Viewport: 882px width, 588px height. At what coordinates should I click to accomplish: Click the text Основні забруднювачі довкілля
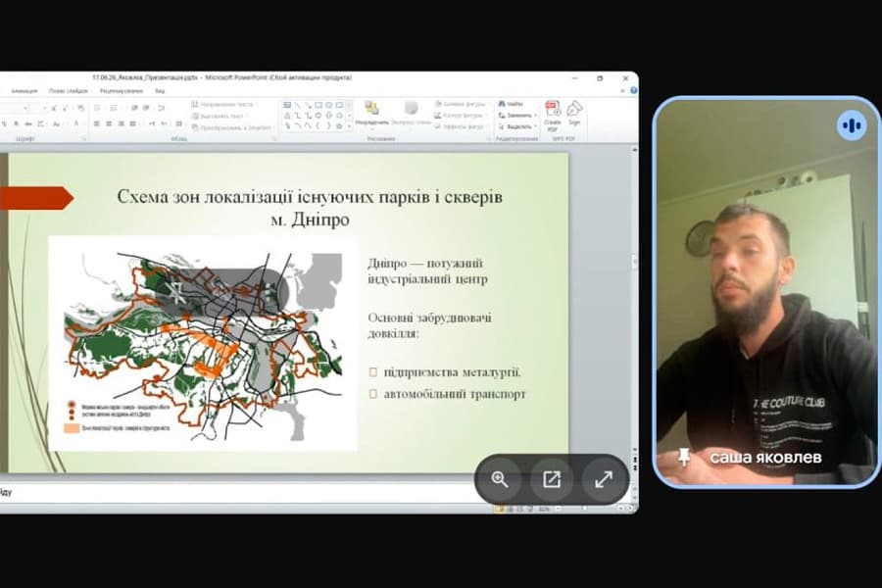coord(430,325)
